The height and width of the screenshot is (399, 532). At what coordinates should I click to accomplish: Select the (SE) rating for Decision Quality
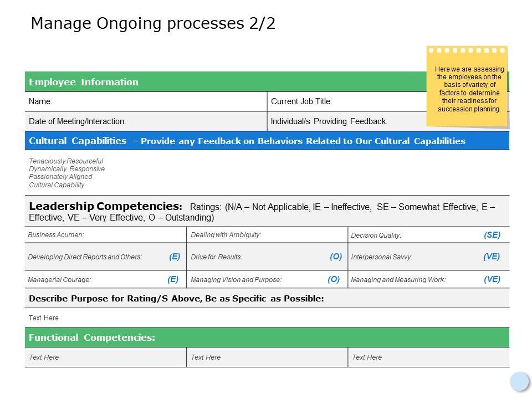click(x=492, y=235)
